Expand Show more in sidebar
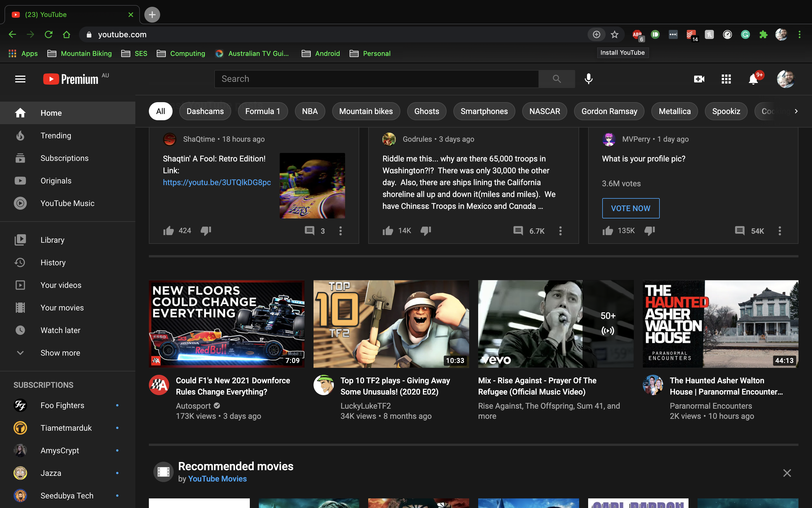This screenshot has width=812, height=508. click(67, 353)
